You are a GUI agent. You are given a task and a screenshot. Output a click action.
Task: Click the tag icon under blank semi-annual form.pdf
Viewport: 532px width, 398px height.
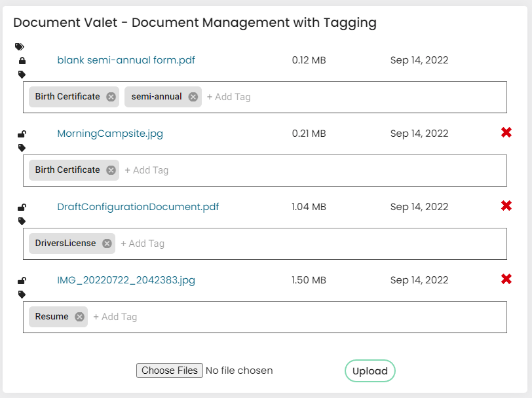pyautogui.click(x=22, y=75)
